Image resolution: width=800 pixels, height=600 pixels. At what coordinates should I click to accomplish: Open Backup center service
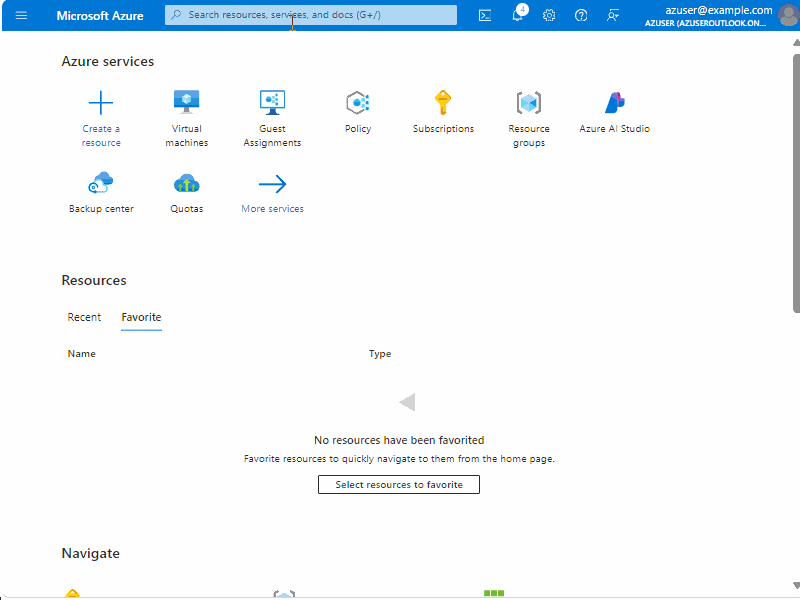pos(101,192)
